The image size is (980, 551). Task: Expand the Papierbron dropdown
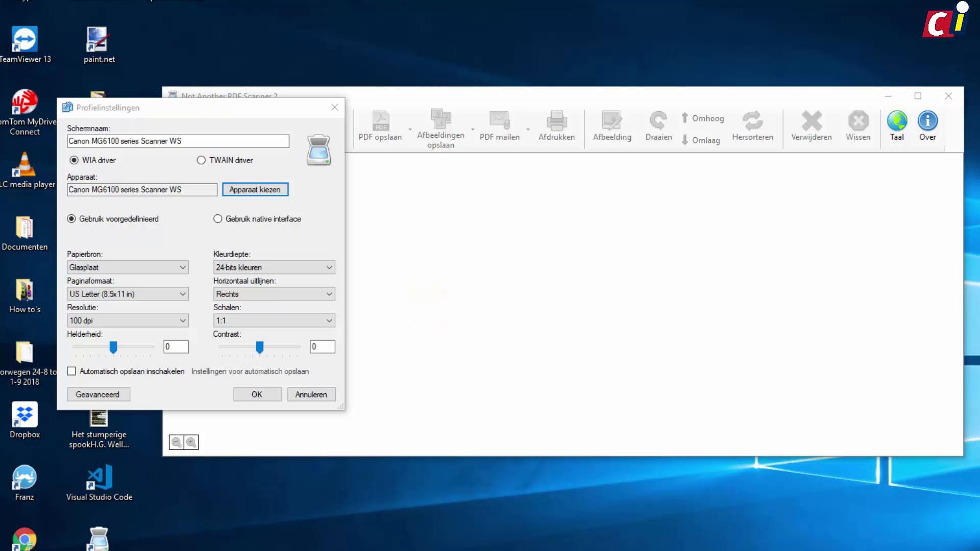128,267
